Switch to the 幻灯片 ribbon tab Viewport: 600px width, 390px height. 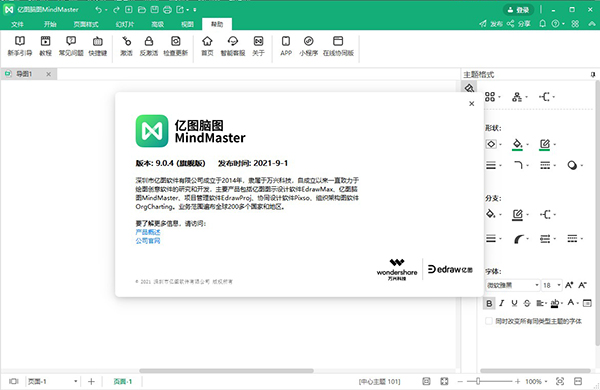[125, 24]
